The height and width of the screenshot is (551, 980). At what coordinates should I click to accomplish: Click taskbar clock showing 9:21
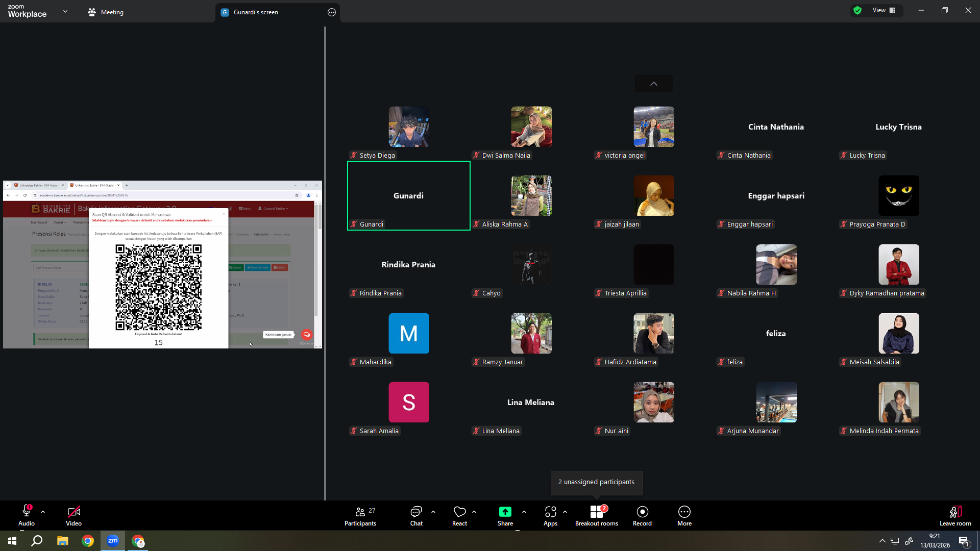[x=935, y=541]
